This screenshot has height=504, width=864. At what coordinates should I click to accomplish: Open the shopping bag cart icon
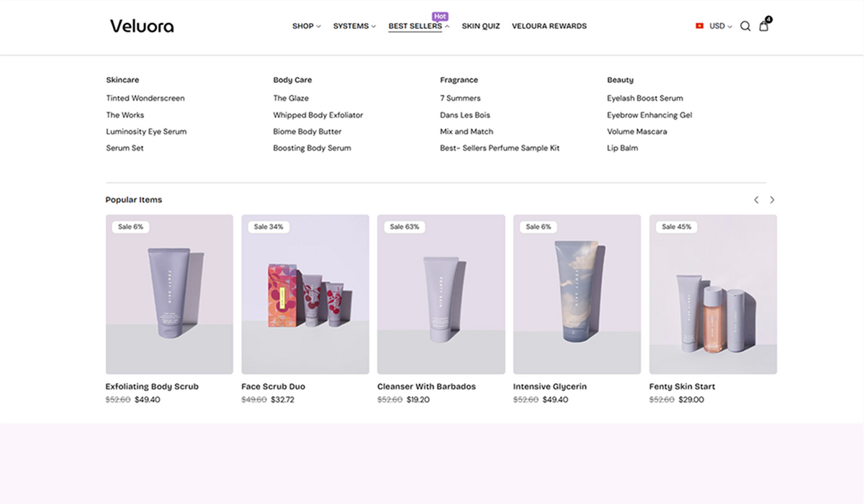tap(764, 26)
